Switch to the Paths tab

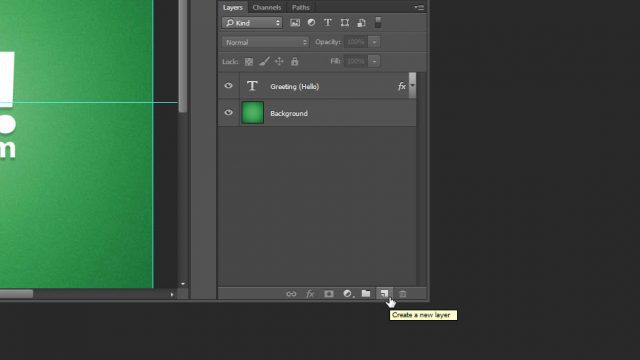tap(301, 7)
